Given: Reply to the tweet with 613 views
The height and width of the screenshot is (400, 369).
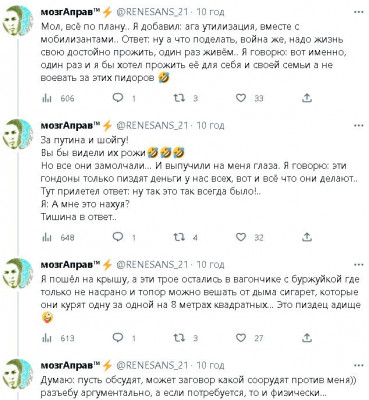Looking at the screenshot, I should pos(118,338).
